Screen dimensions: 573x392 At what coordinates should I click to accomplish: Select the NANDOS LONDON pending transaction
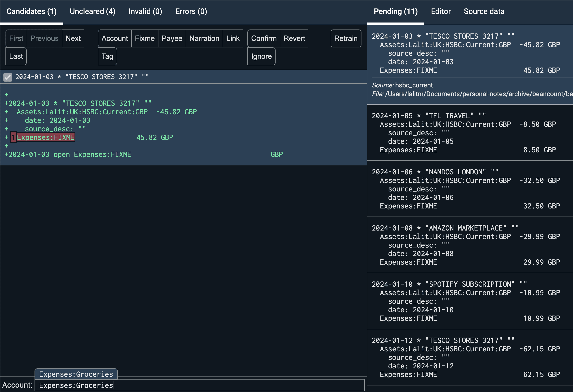(469, 189)
